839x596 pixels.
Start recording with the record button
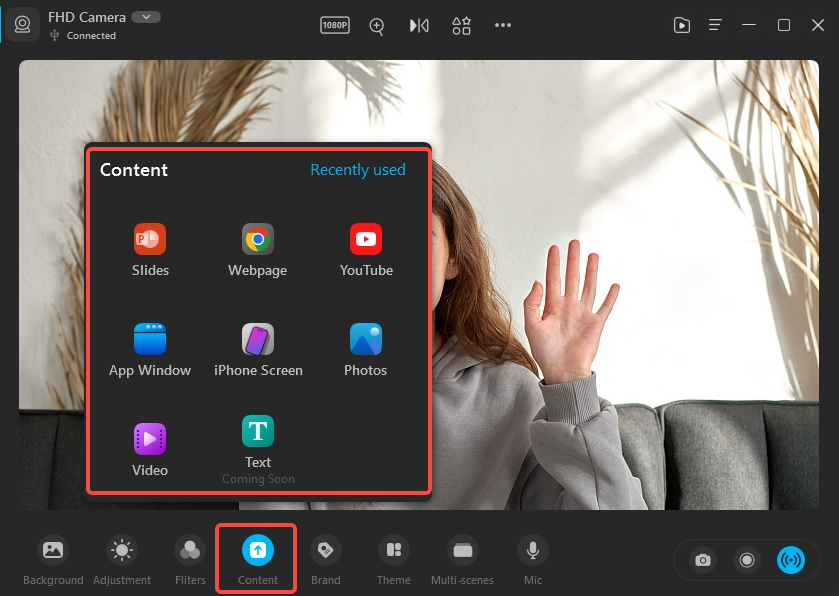pos(747,560)
